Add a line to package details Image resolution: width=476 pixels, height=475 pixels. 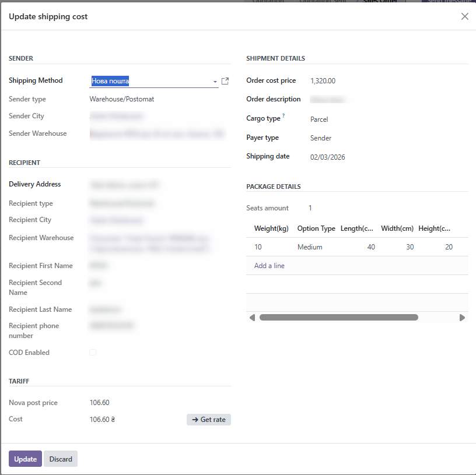pos(269,266)
